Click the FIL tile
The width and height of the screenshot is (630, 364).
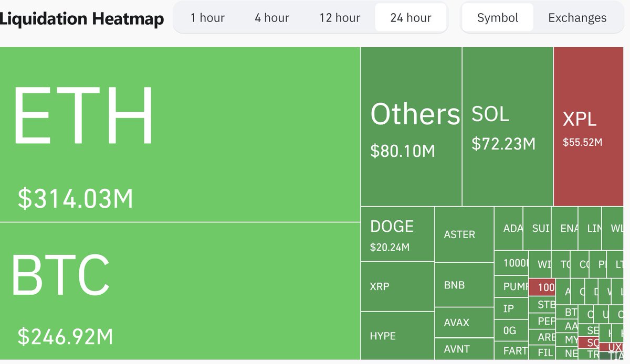[542, 351]
